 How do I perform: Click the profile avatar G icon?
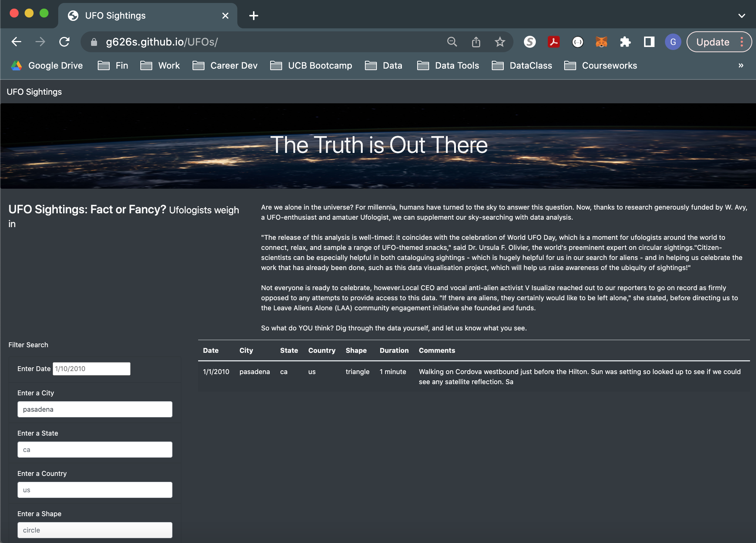pos(673,42)
